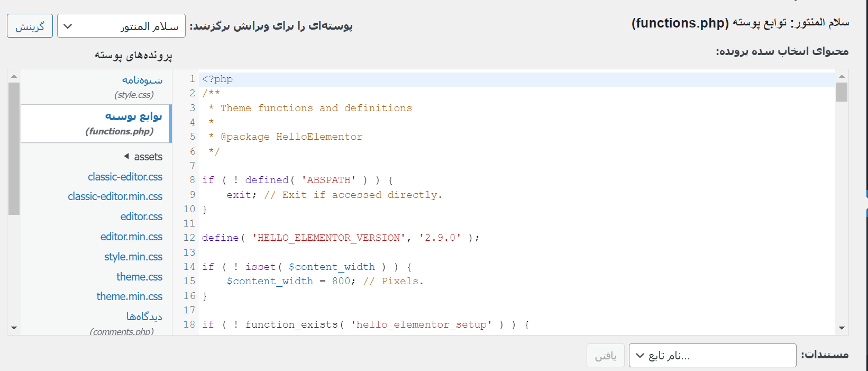The width and height of the screenshot is (868, 371).
Task: Click the disabled یافتن lookup button
Action: [x=605, y=356]
